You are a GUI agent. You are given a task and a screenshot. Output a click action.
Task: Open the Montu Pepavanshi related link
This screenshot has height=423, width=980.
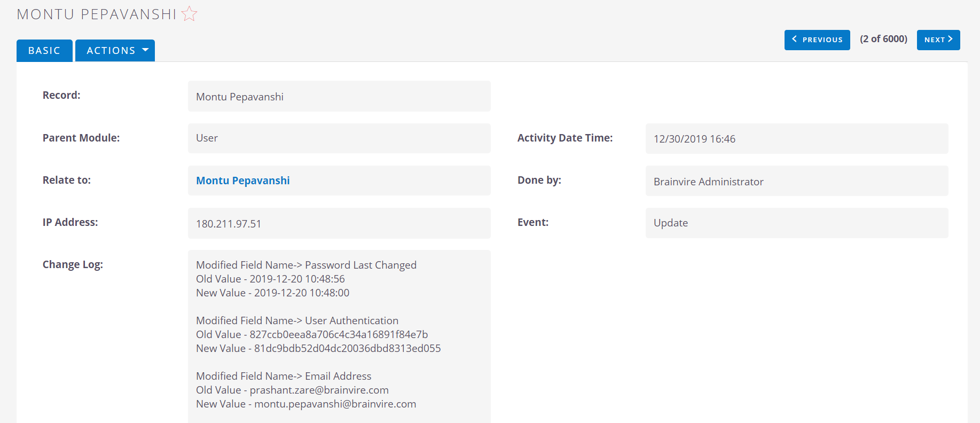(243, 181)
